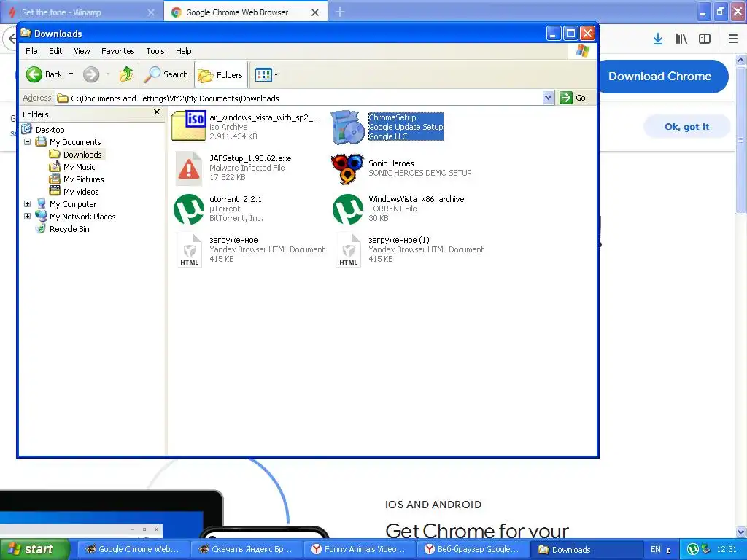The image size is (747, 560).
Task: Collapse the My Documents tree node
Action: click(x=27, y=142)
